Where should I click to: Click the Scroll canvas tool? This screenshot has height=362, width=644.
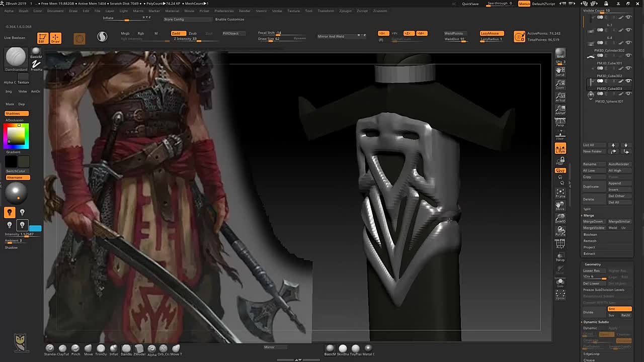click(x=560, y=71)
